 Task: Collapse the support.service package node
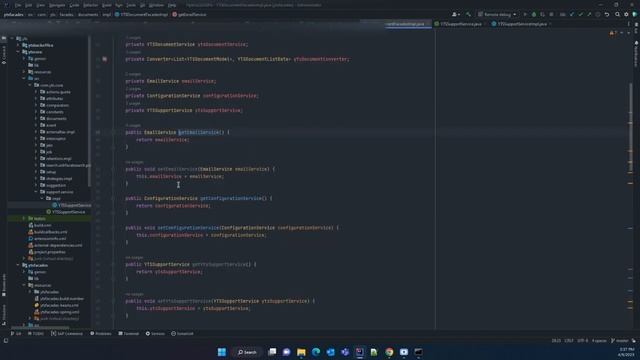tap(36, 192)
